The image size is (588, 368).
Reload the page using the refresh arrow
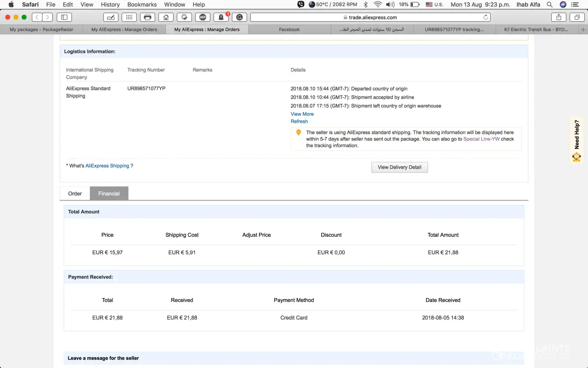click(x=485, y=17)
